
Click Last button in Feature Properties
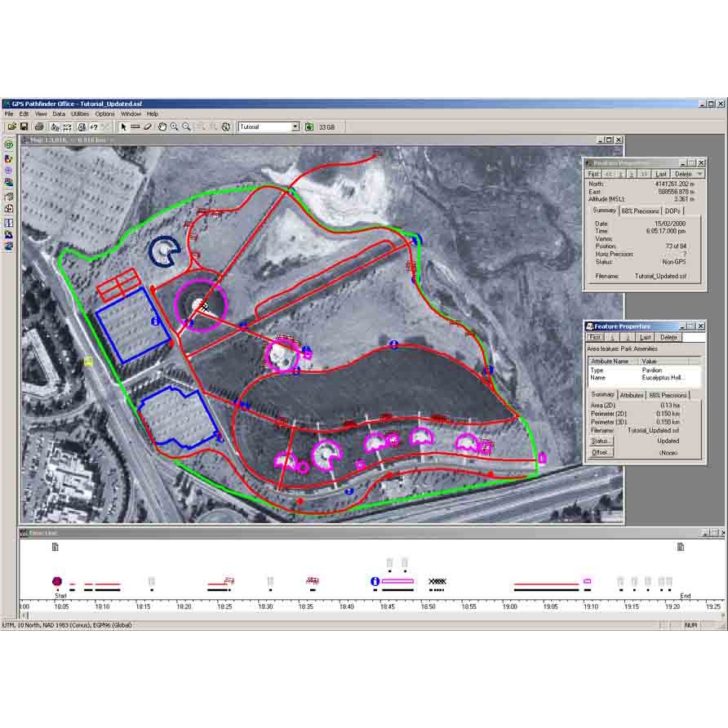(646, 337)
